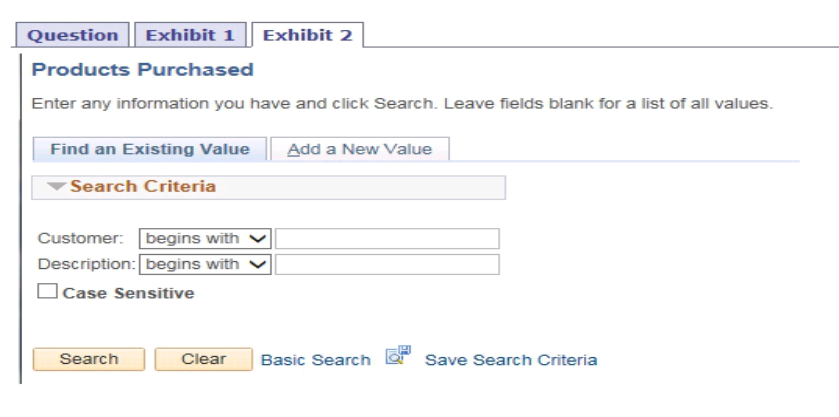The height and width of the screenshot is (417, 839).
Task: Select the Exhibit 2 tab
Action: click(x=307, y=35)
